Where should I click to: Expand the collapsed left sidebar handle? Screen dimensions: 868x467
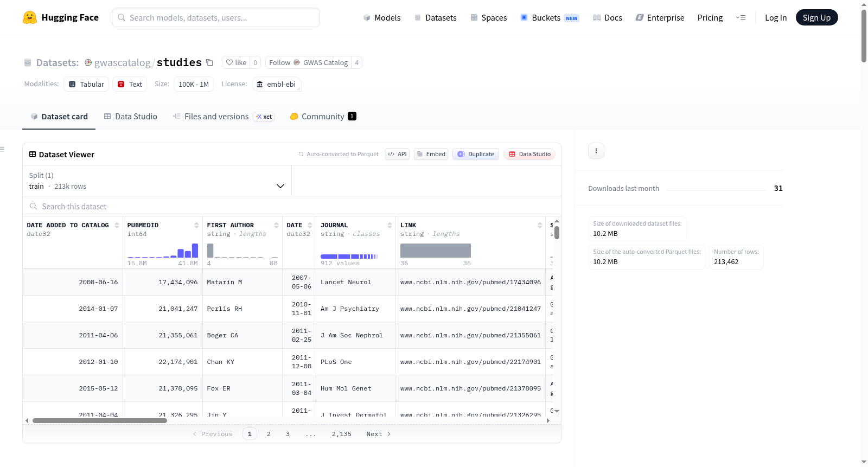[2, 149]
